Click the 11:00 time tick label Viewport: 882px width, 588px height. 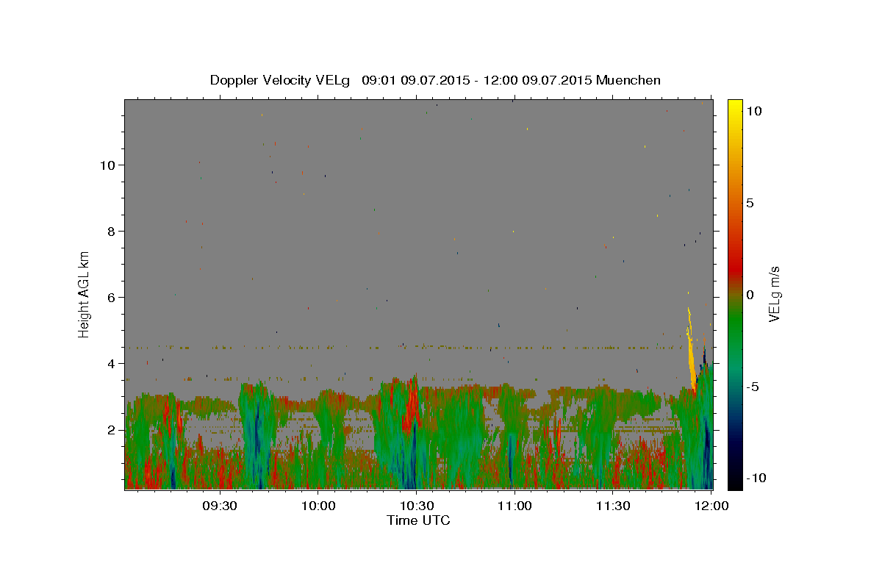coord(514,506)
